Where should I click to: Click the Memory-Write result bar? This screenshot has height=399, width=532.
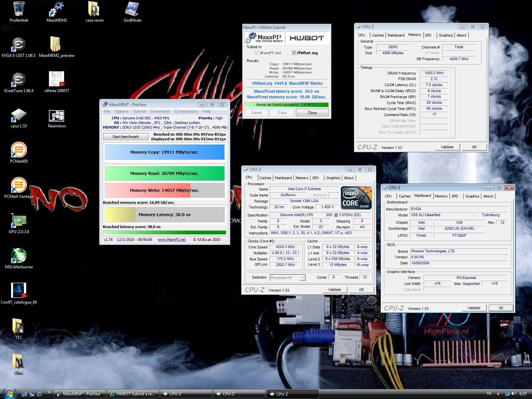point(165,190)
